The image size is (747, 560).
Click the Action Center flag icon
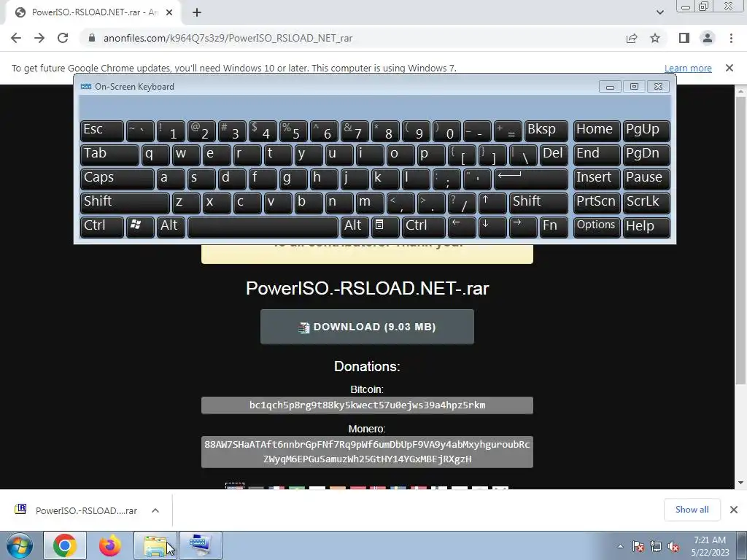click(x=638, y=547)
